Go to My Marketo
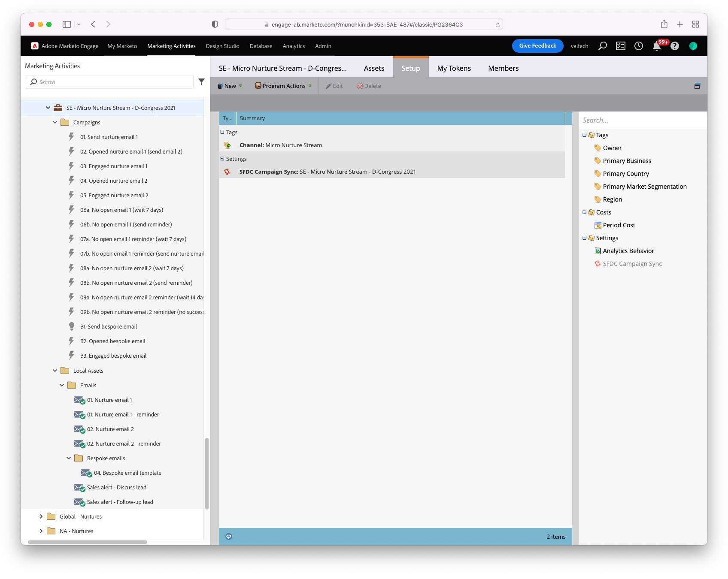728x579 pixels. pos(122,46)
